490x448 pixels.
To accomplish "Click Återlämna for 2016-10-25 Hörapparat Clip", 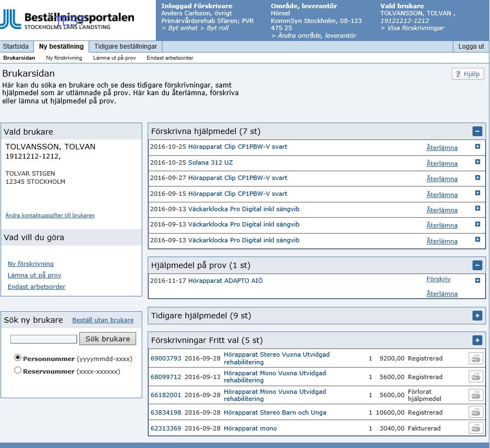I will (x=442, y=148).
